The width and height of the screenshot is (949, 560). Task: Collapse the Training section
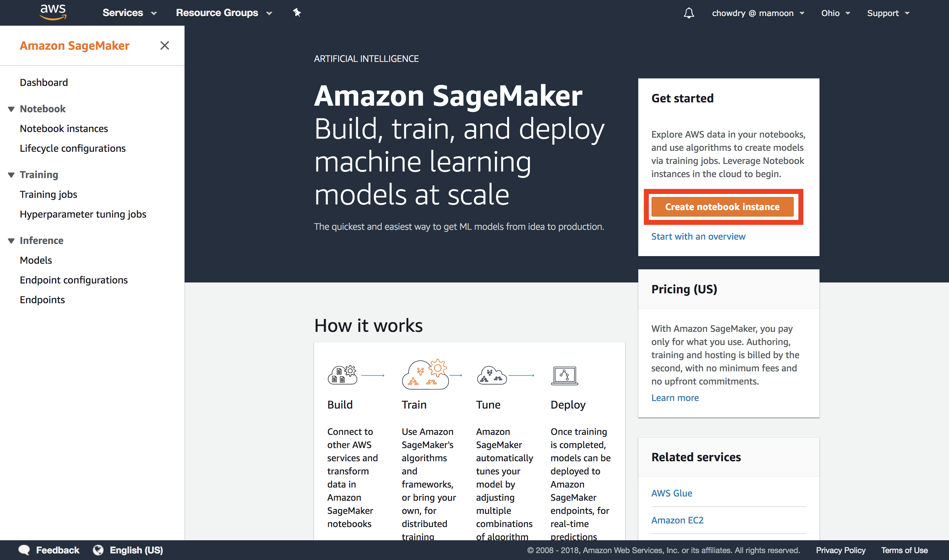point(11,174)
